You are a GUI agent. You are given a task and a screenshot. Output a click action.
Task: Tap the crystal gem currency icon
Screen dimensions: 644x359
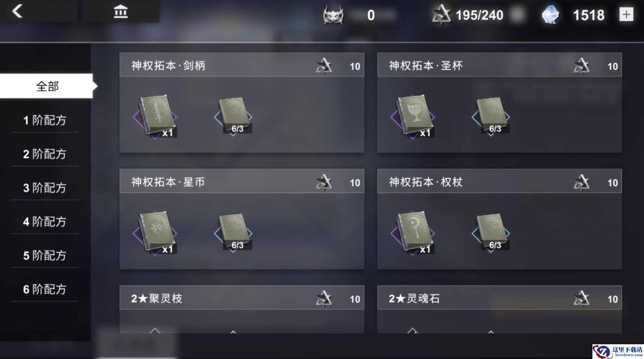pos(550,15)
